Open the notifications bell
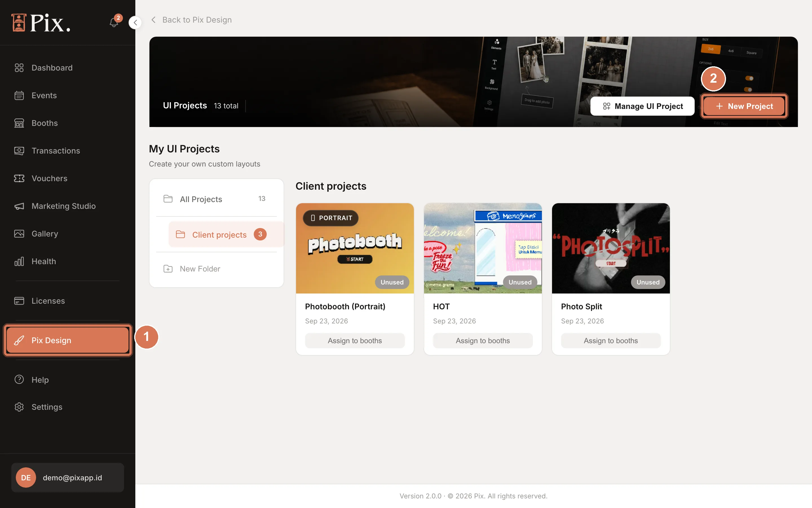 [114, 22]
